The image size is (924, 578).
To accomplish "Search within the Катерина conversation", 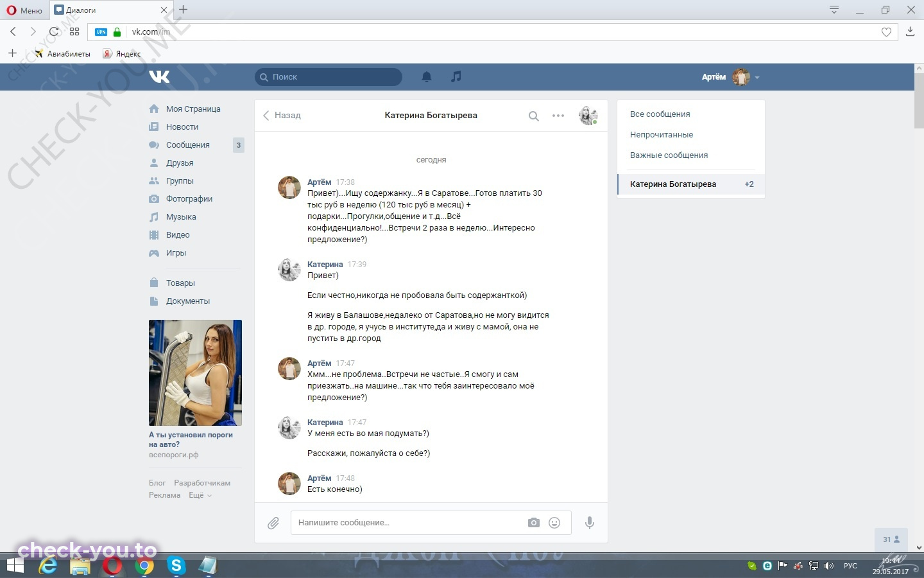I will click(x=533, y=116).
